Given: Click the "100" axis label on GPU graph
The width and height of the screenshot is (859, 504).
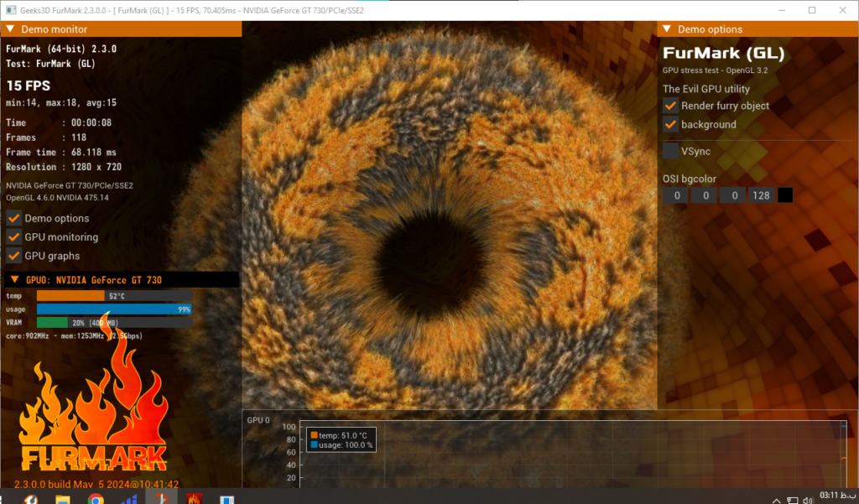Looking at the screenshot, I should pyautogui.click(x=289, y=427).
